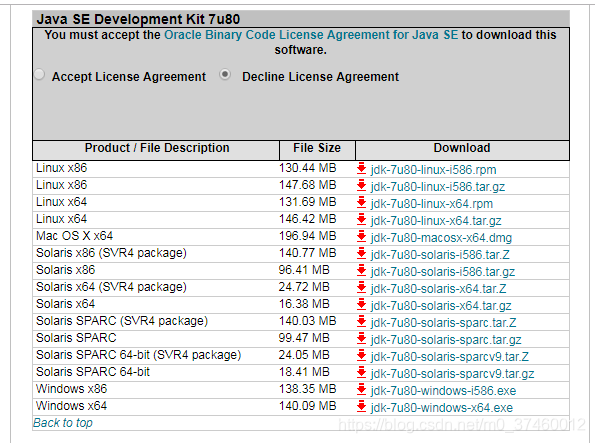Click the 130.44 MB file size value
The height and width of the screenshot is (443, 595).
click(x=307, y=168)
